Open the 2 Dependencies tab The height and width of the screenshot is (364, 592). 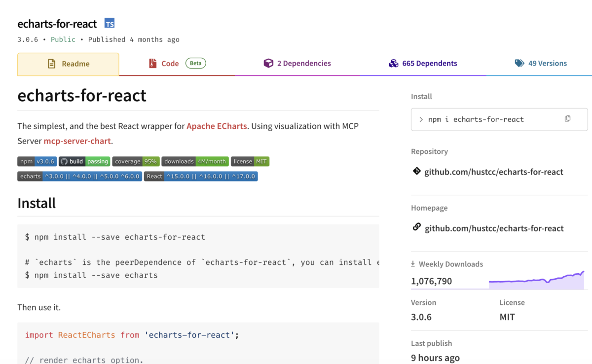coord(297,64)
